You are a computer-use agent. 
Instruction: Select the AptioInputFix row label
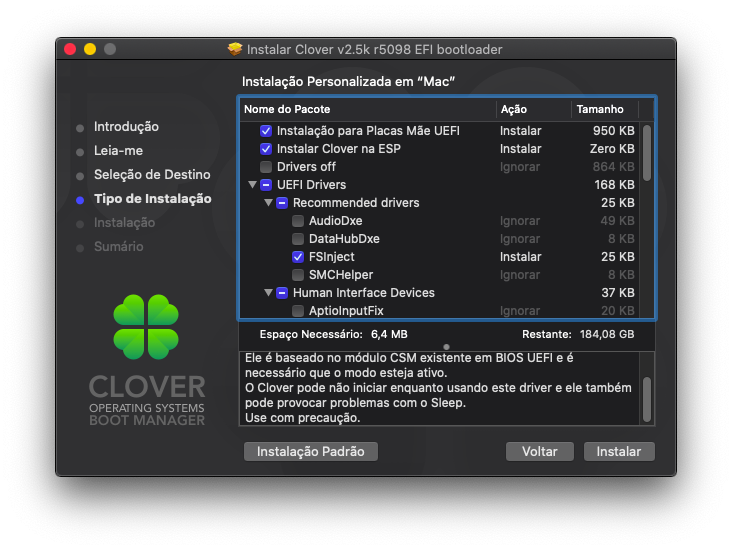[x=346, y=311]
